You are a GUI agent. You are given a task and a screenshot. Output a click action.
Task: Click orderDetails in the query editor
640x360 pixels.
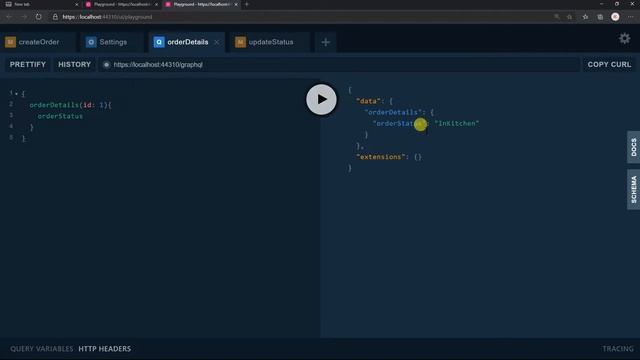tap(54, 105)
